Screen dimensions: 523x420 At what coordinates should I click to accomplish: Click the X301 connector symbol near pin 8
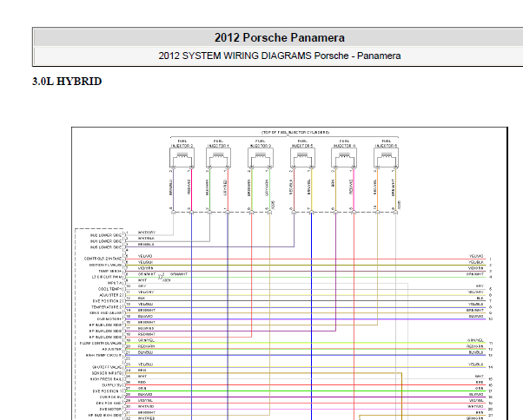point(161,277)
